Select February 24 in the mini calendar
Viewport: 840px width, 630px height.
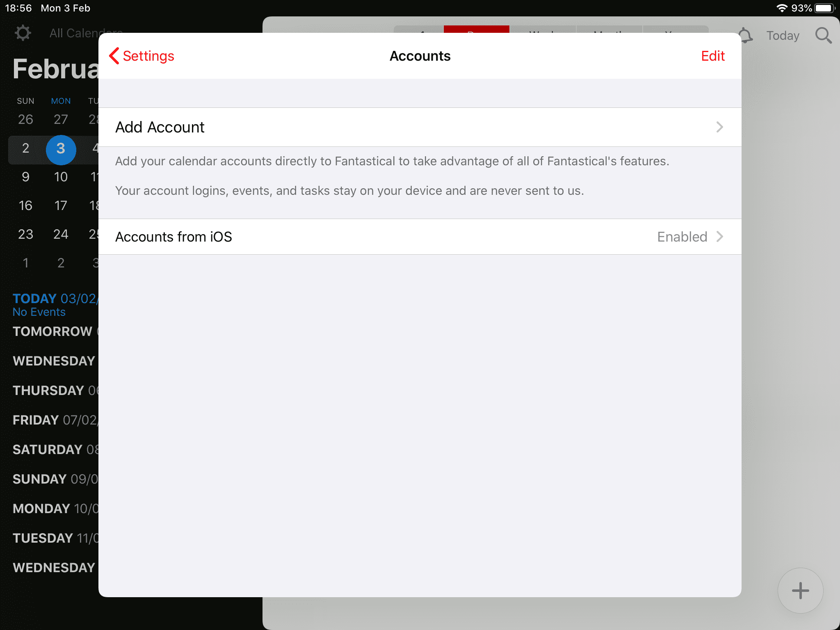point(61,234)
